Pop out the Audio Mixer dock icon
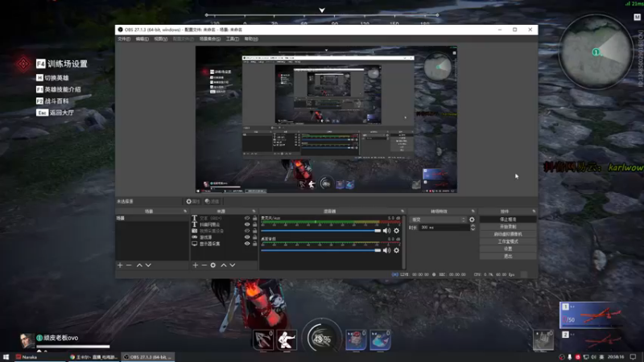The height and width of the screenshot is (362, 644). click(x=402, y=212)
